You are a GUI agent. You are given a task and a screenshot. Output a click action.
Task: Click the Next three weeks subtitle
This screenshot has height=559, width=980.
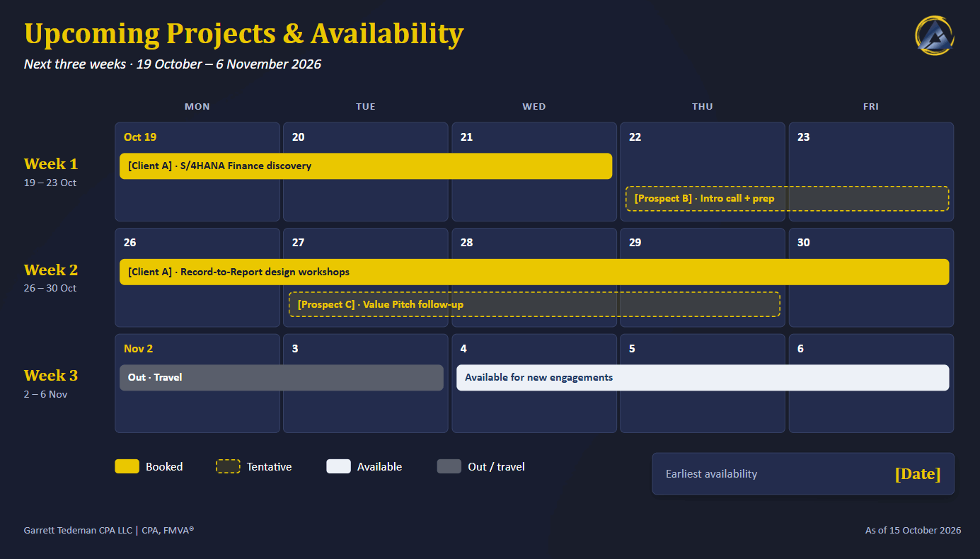pyautogui.click(x=173, y=64)
